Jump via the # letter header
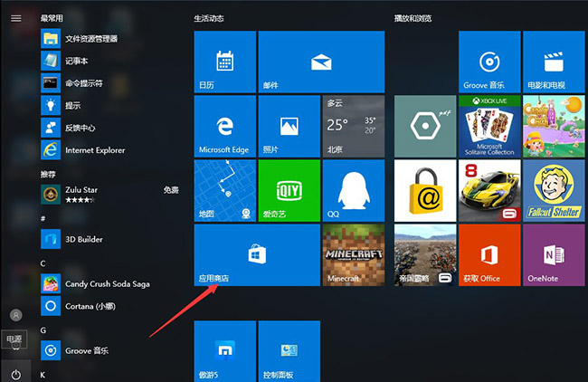588x382 pixels. 43,218
